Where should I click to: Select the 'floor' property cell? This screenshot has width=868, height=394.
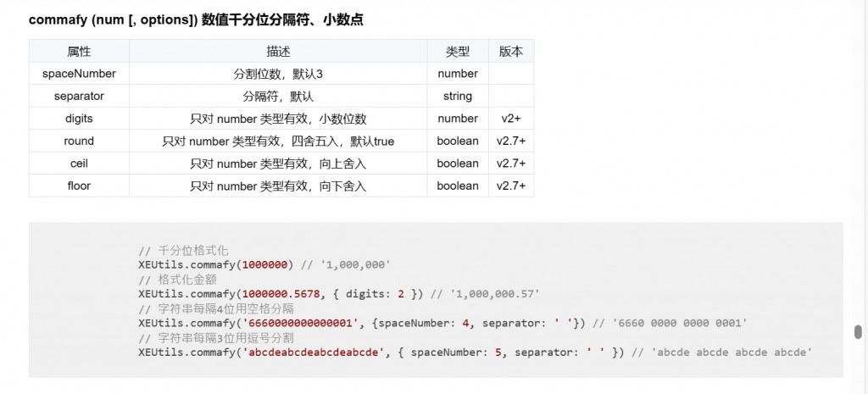coord(79,186)
